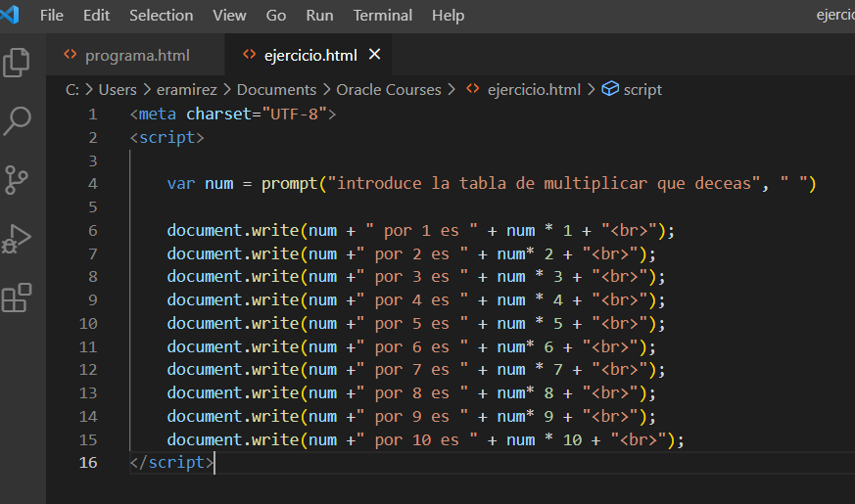This screenshot has width=855, height=504.
Task: Open the Source Control view
Action: [17, 180]
